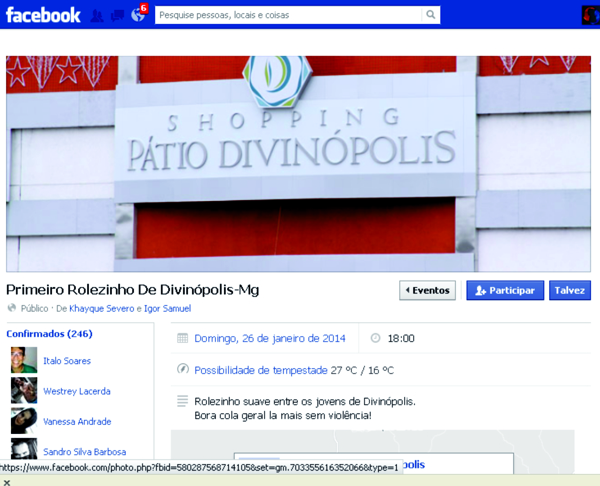Click the event location map

coord(372,452)
